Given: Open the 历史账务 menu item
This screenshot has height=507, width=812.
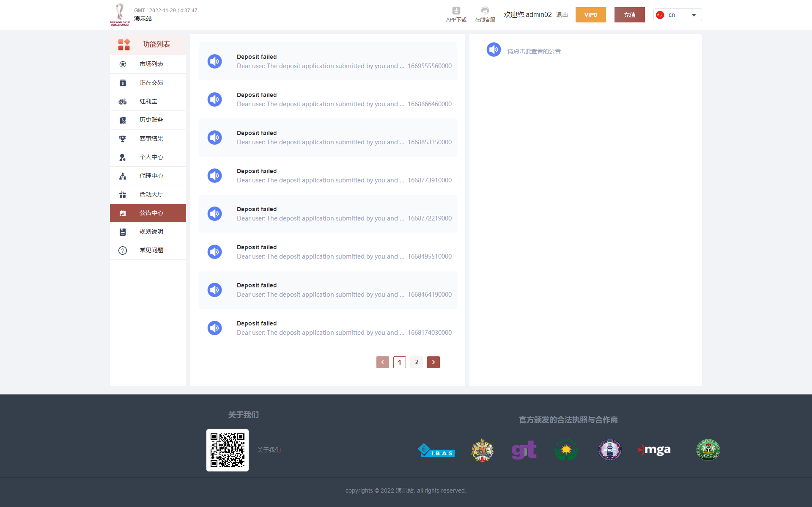Looking at the screenshot, I should (x=151, y=120).
